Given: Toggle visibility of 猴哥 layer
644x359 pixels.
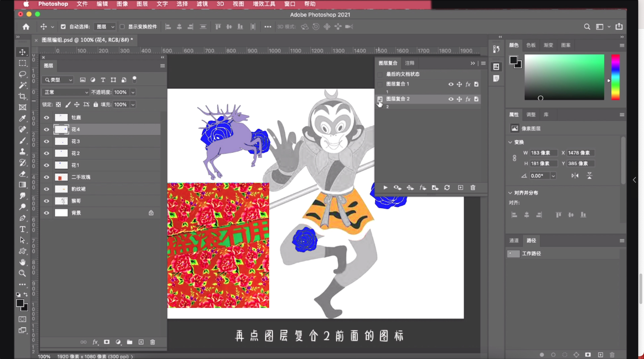Looking at the screenshot, I should (x=47, y=201).
